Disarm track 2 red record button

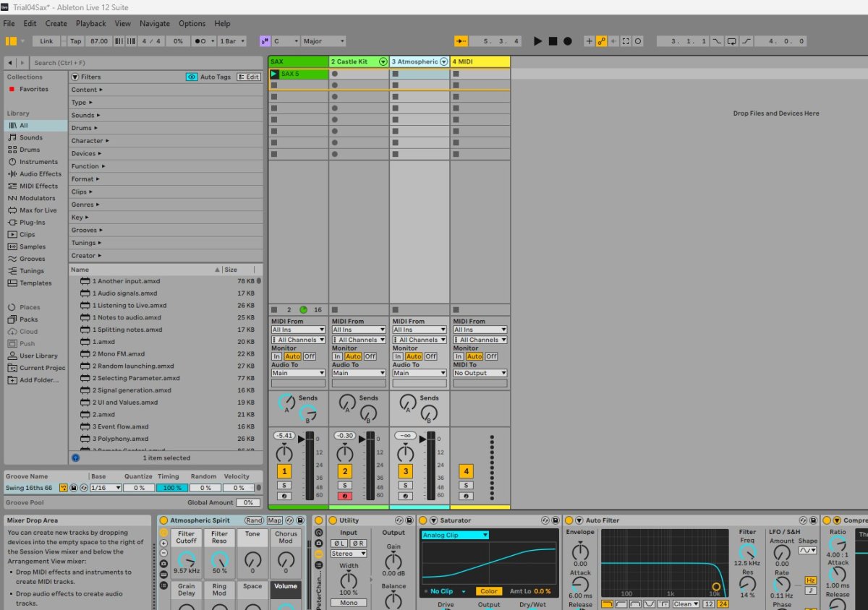click(x=345, y=496)
